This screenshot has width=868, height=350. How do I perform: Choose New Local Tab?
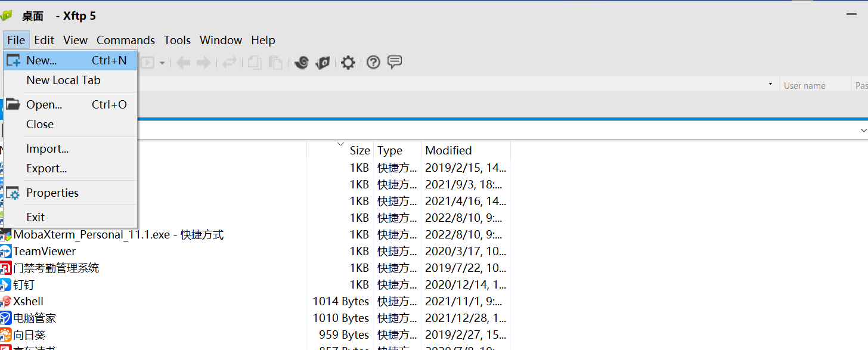click(70, 80)
